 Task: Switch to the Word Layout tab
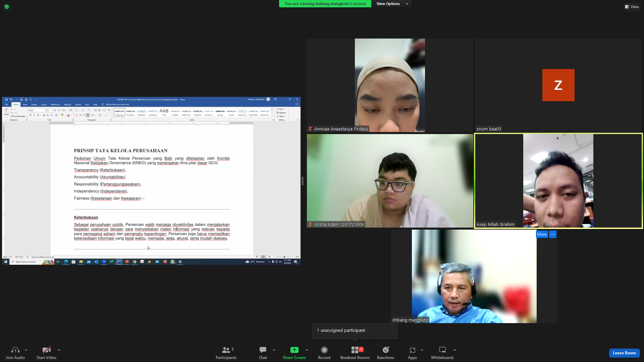click(44, 105)
